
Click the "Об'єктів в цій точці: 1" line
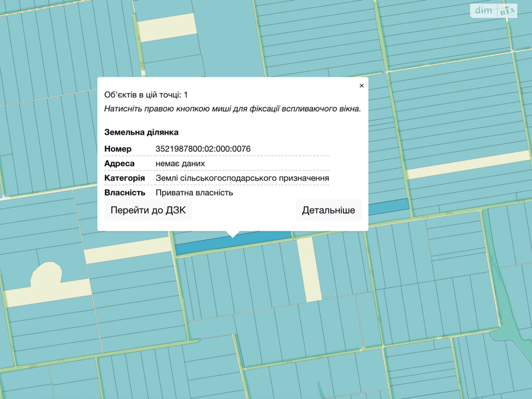(146, 95)
